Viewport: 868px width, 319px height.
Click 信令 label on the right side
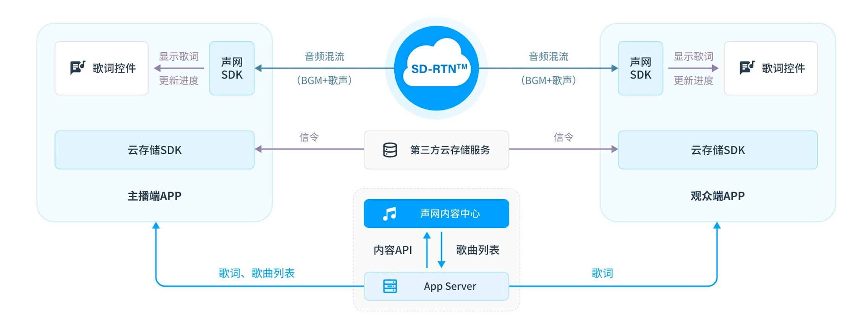point(564,137)
